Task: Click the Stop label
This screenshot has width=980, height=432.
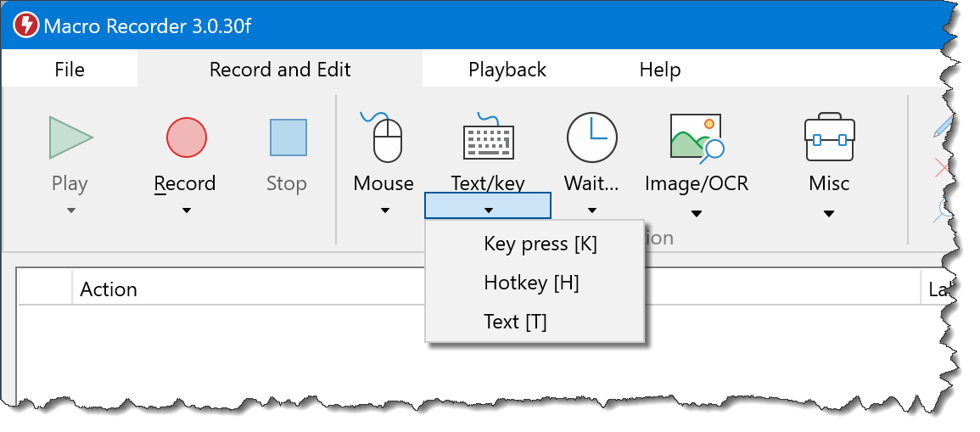Action: click(x=287, y=184)
